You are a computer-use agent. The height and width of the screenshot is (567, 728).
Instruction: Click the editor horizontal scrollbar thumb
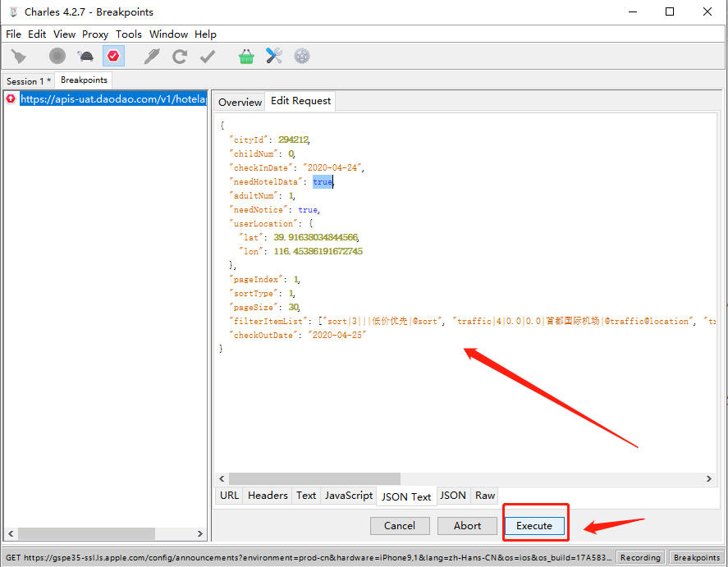pyautogui.click(x=314, y=479)
